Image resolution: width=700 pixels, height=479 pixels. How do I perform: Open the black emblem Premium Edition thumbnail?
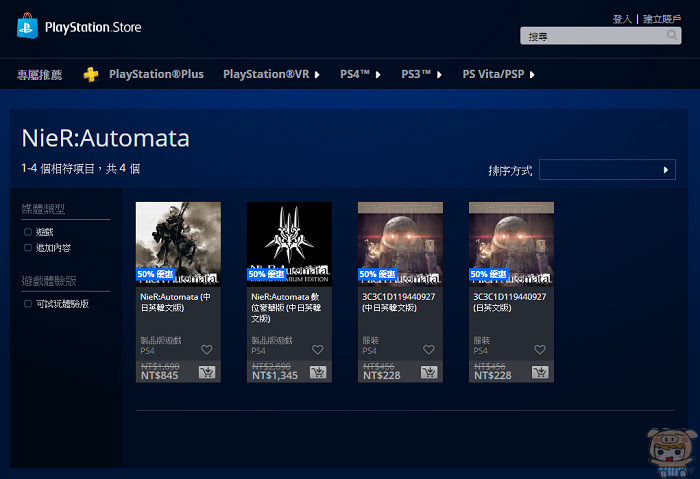(289, 244)
